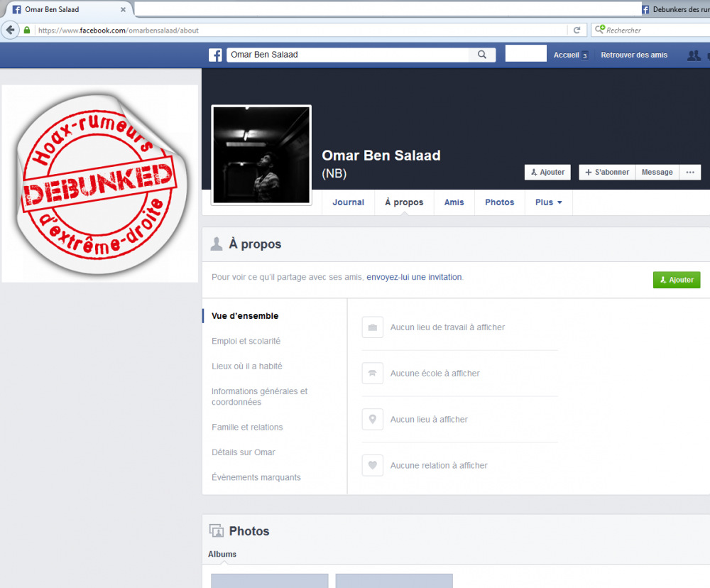This screenshot has width=710, height=588.
Task: Open the Journal profile tab
Action: 348,202
